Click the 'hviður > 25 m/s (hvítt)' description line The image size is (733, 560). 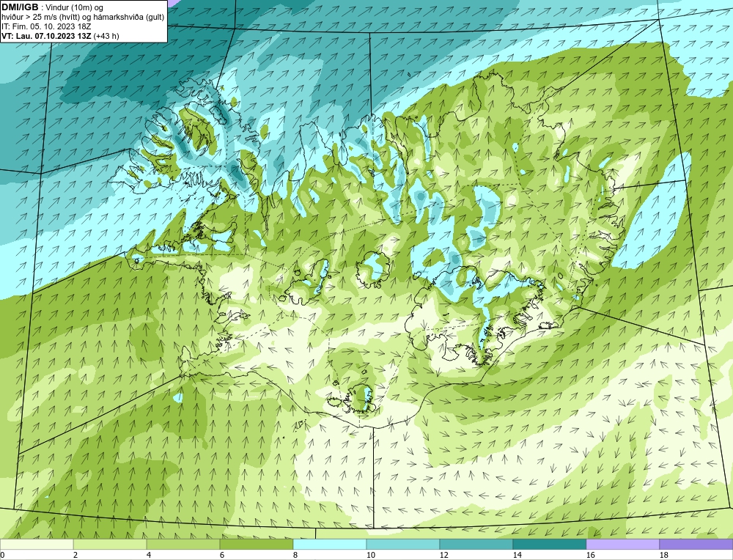[x=83, y=18]
